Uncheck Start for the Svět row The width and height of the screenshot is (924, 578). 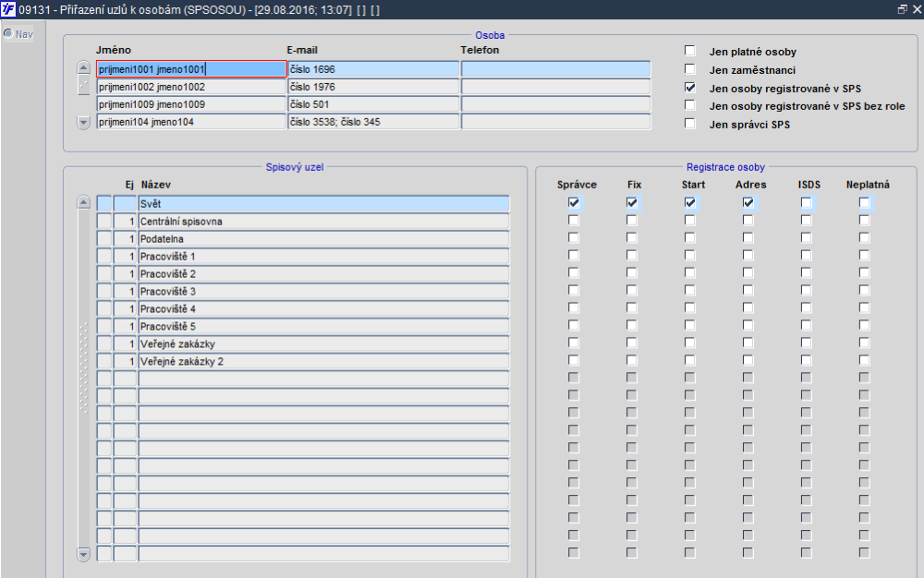point(689,203)
